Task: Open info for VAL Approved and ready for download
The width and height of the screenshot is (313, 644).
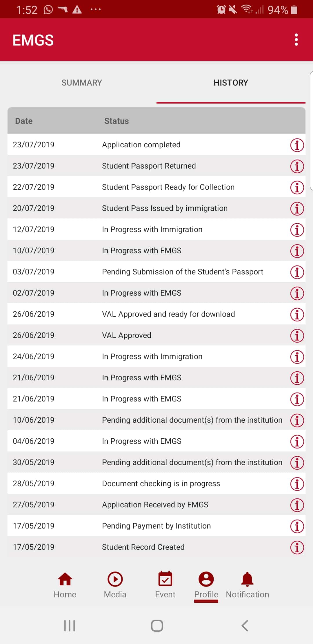Action: click(x=297, y=314)
